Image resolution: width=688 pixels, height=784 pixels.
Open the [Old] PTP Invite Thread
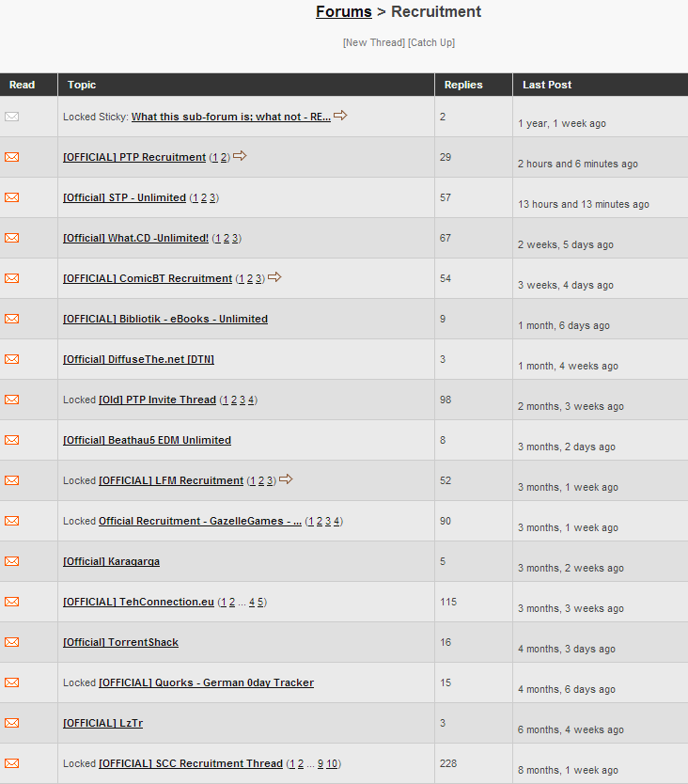[158, 400]
